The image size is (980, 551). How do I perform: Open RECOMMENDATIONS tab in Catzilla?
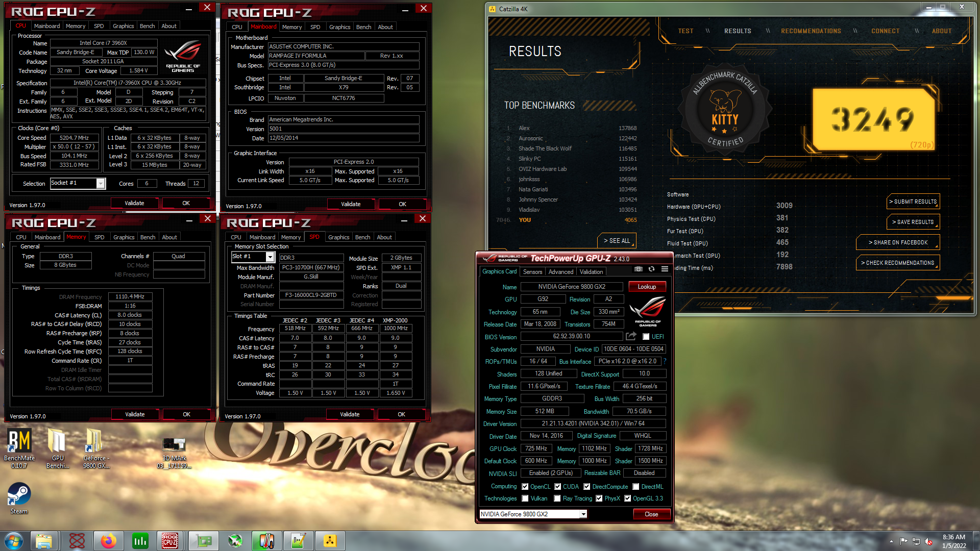coord(811,31)
